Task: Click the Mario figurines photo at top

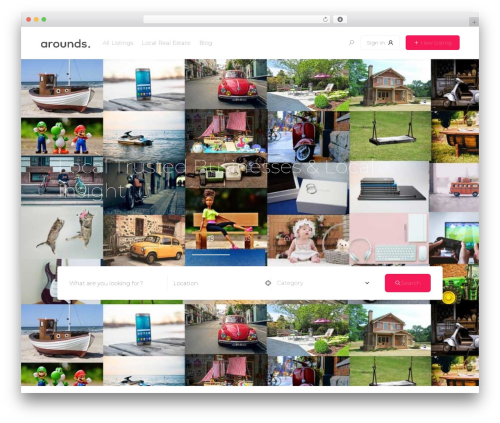Action: 62,137
